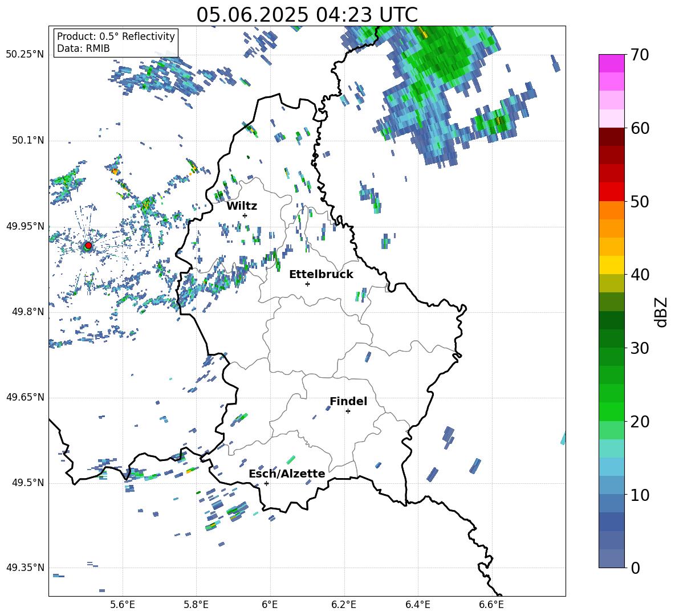
Task: Click the 20 tick on the colorbar
Action: pyautogui.click(x=640, y=422)
